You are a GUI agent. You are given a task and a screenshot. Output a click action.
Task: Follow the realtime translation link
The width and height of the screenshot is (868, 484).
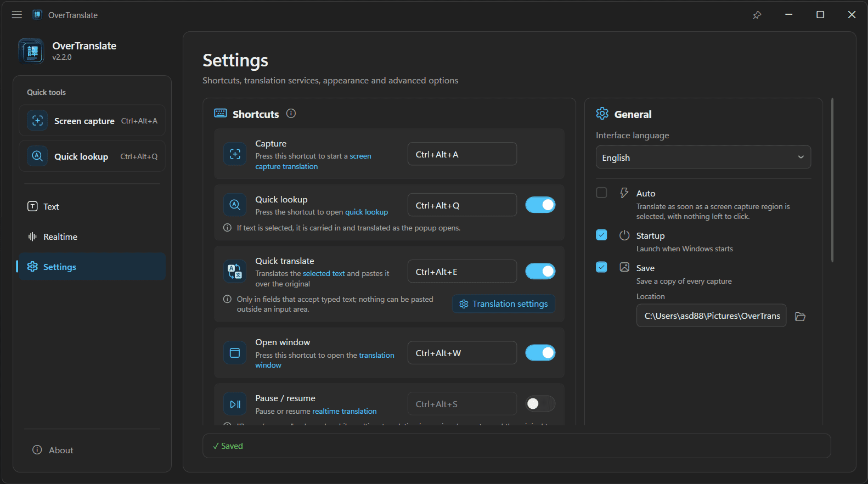pyautogui.click(x=345, y=411)
